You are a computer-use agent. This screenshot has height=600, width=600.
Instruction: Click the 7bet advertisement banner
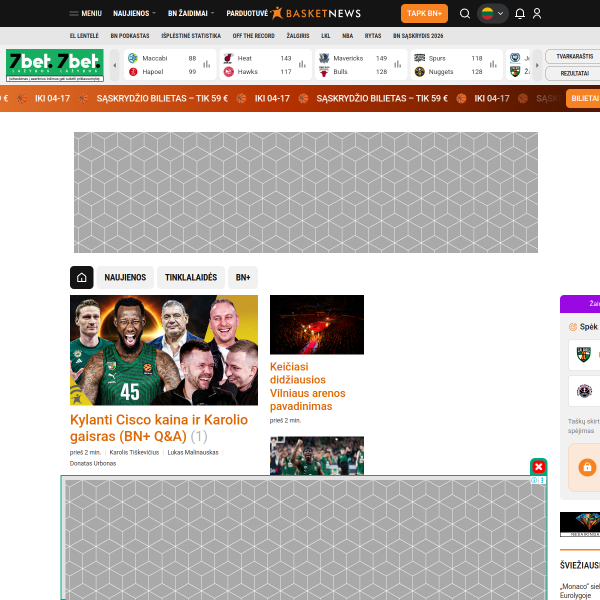pyautogui.click(x=55, y=65)
